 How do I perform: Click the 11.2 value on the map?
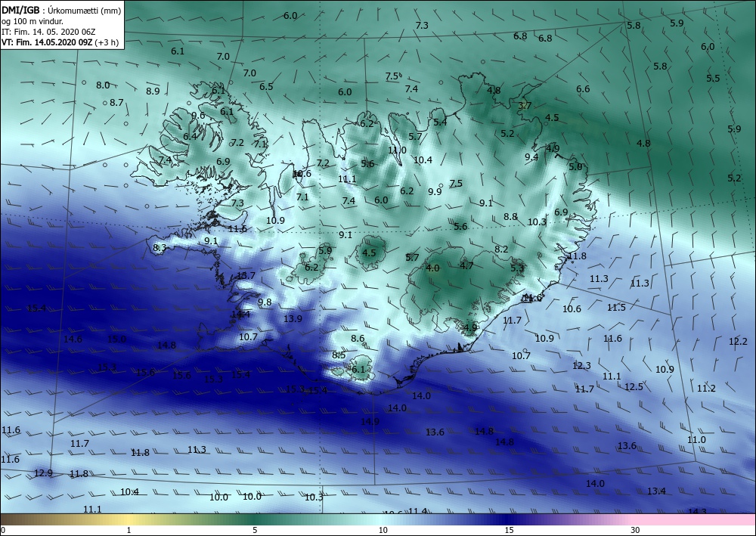pyautogui.click(x=706, y=389)
